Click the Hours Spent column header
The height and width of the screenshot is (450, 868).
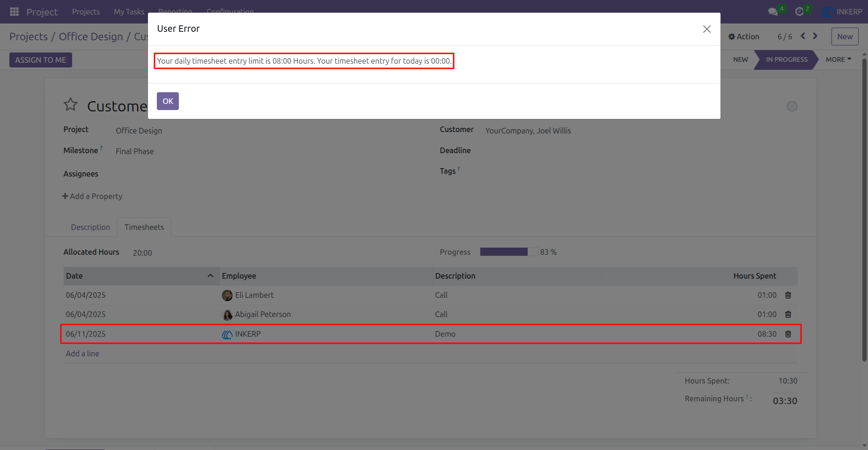[x=755, y=276]
